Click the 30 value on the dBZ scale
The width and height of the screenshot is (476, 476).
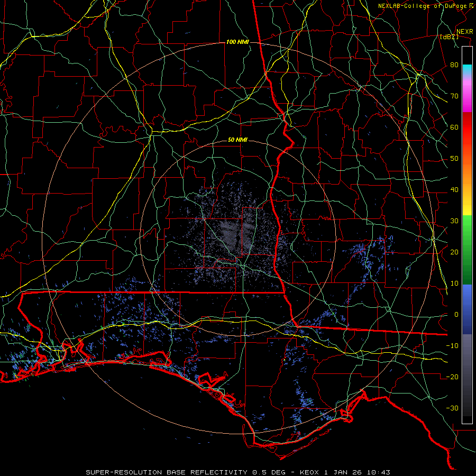(454, 221)
